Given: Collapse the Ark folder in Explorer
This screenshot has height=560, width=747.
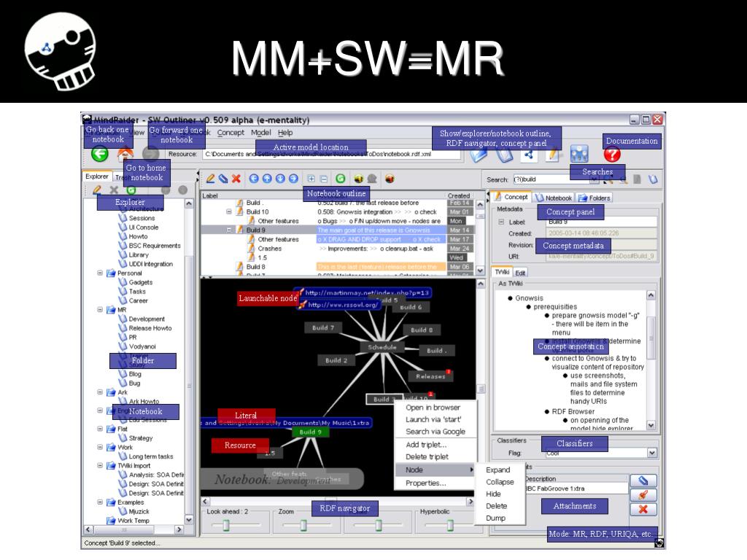Looking at the screenshot, I should (x=100, y=392).
